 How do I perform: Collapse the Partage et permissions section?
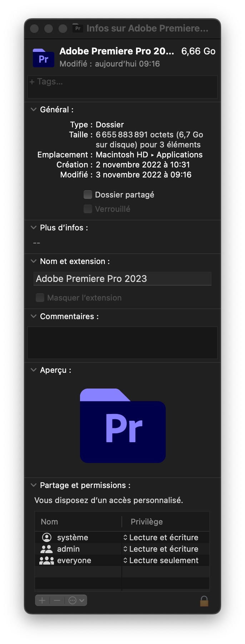pyautogui.click(x=34, y=485)
